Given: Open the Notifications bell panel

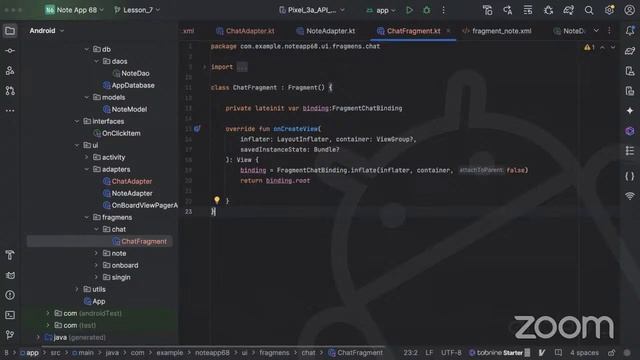Looking at the screenshot, I should coord(630,31).
